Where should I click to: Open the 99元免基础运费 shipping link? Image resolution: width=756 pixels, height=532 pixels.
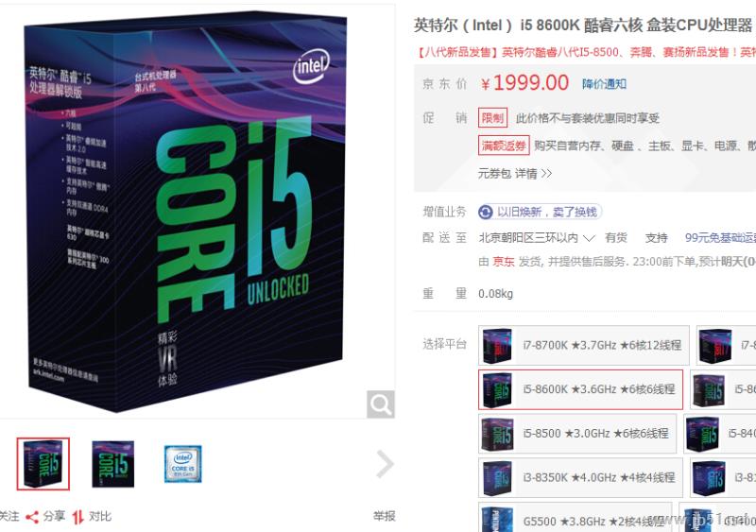click(x=720, y=238)
